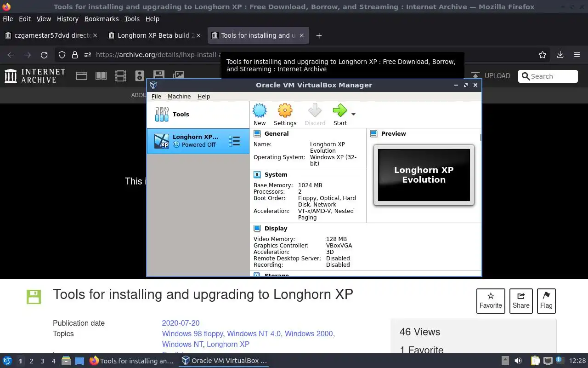Click the Longhorn XP Evolution preview thumbnail
The width and height of the screenshot is (588, 368).
(x=424, y=175)
